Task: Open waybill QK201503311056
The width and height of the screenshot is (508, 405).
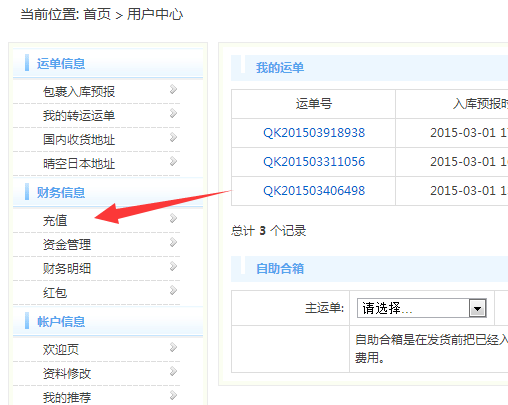Action: (314, 162)
